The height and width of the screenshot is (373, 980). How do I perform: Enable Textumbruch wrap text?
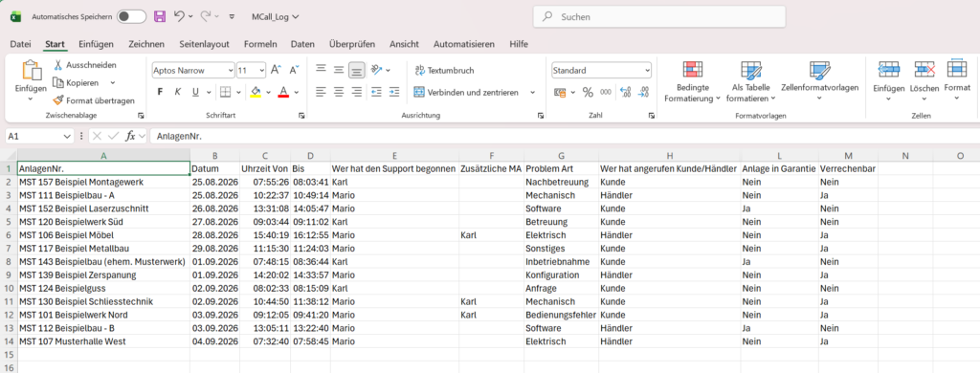pyautogui.click(x=444, y=70)
